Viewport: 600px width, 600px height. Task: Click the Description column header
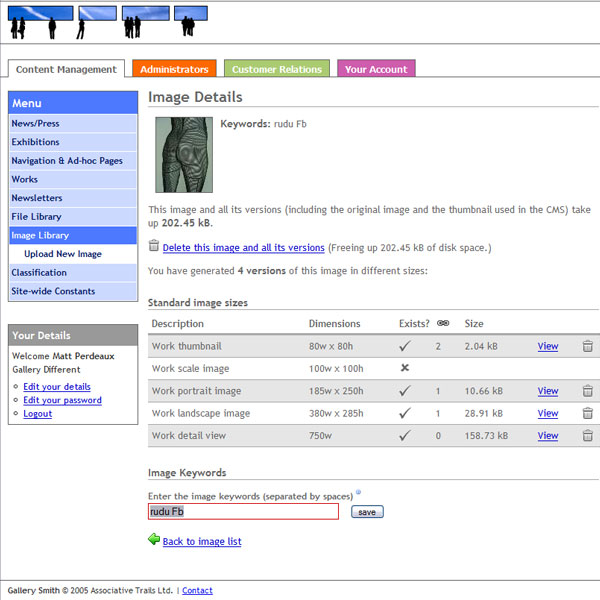coord(178,324)
